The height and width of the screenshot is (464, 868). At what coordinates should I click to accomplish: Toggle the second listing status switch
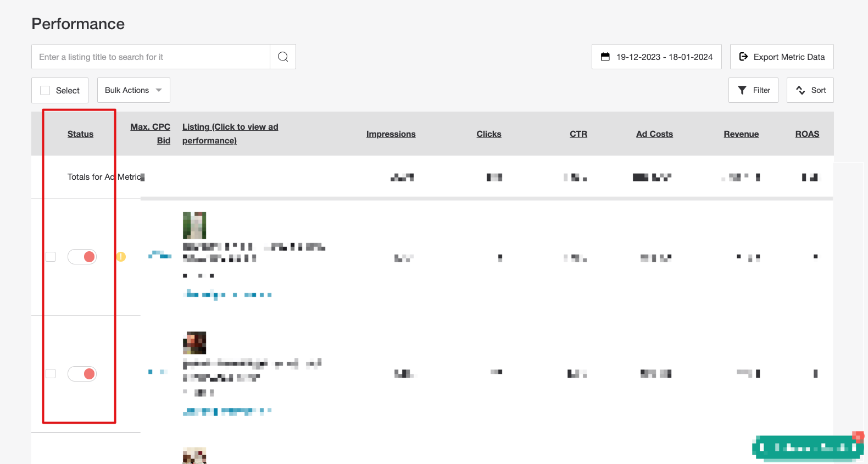tap(82, 374)
